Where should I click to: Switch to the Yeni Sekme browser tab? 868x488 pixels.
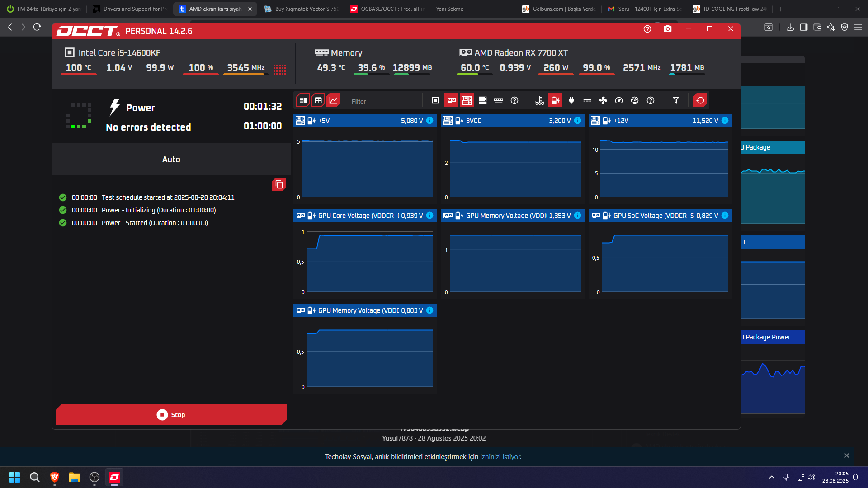[x=473, y=9]
